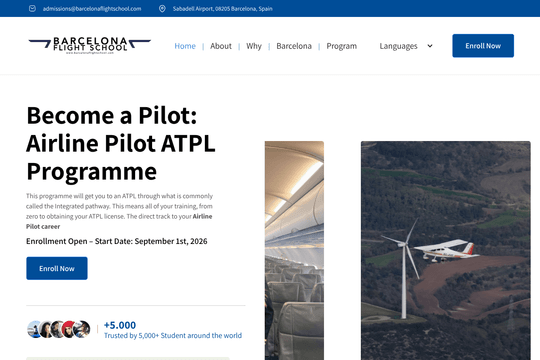Open the Why menu item
This screenshot has height=360, width=540.
tap(254, 46)
